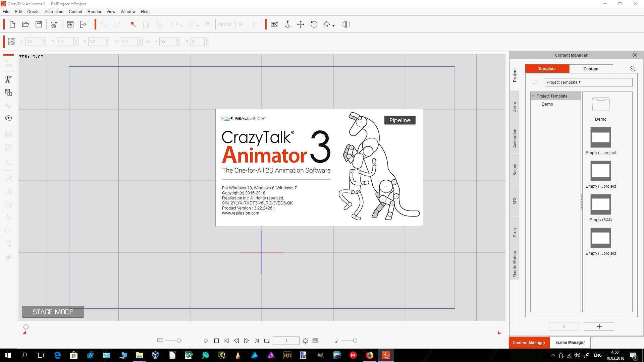Collapse the Project Template tree node
This screenshot has height=362, width=644.
533,96
